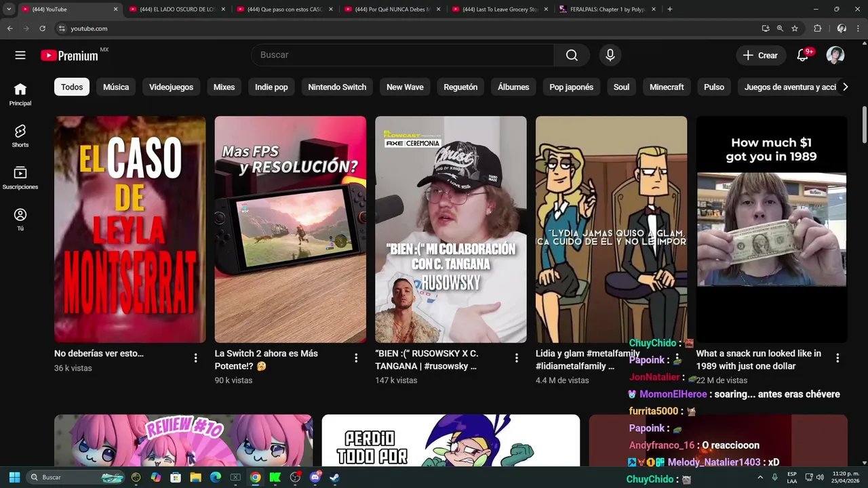Open Suscripciones in the sidebar
This screenshot has width=868, height=488.
tap(20, 178)
